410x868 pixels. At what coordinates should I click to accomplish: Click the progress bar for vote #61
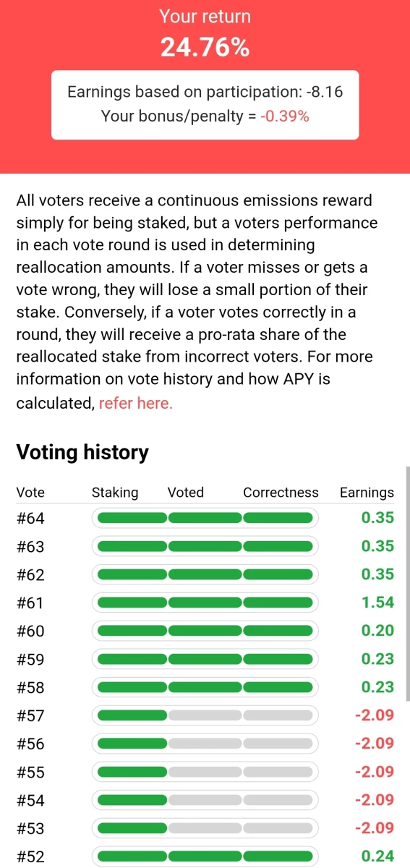click(205, 603)
